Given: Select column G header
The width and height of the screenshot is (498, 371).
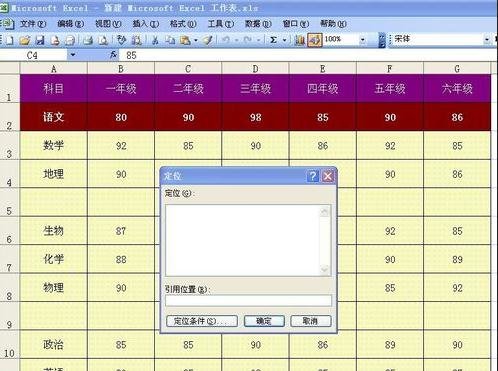Looking at the screenshot, I should pos(457,69).
